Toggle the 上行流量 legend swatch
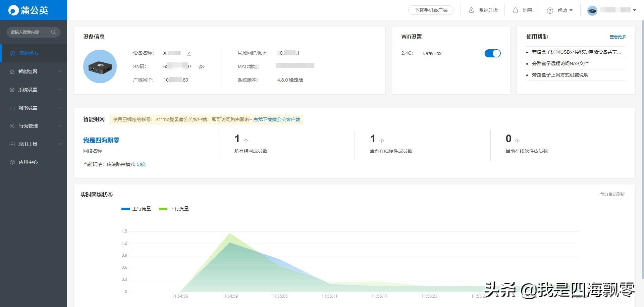The height and width of the screenshot is (307, 644). click(125, 209)
